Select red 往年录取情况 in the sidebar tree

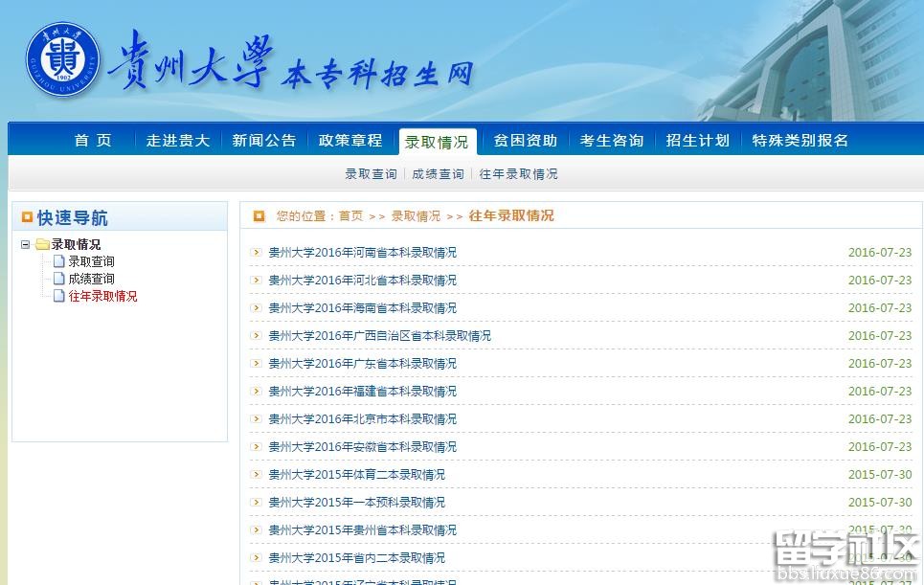[103, 296]
